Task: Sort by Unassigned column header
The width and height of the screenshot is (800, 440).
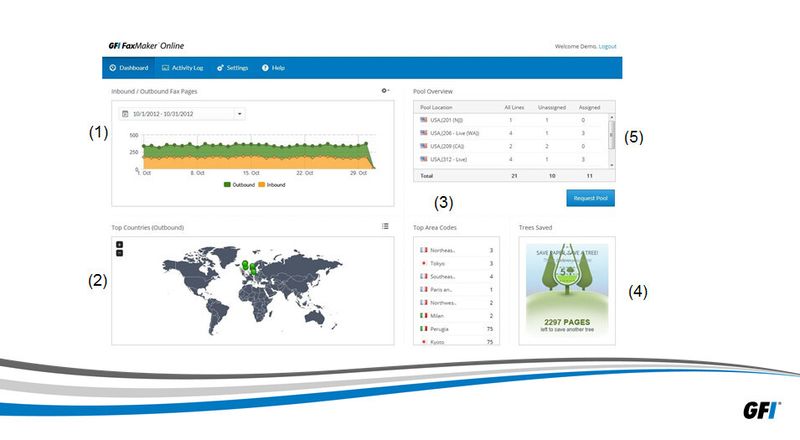Action: pos(552,108)
